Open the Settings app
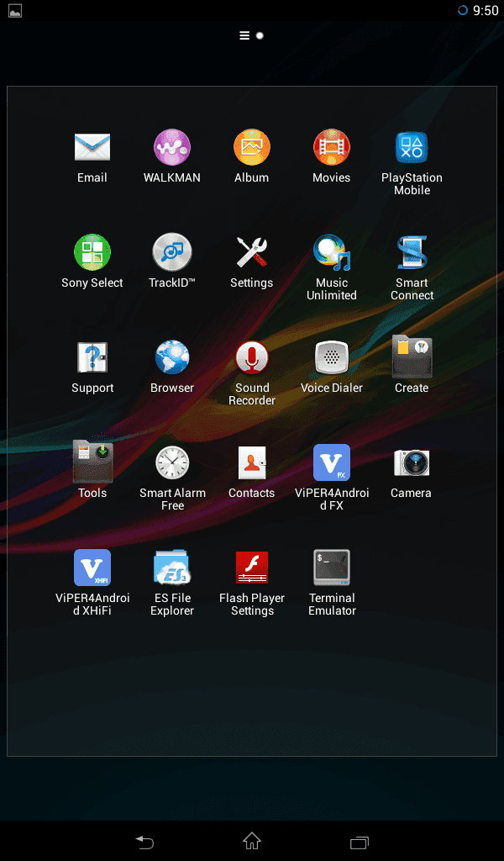Image resolution: width=504 pixels, height=861 pixels. pos(252,252)
